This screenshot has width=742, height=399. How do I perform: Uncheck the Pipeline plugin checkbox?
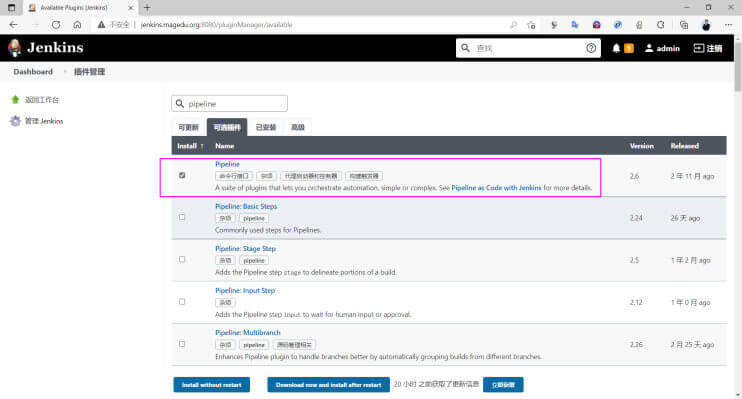tap(182, 175)
